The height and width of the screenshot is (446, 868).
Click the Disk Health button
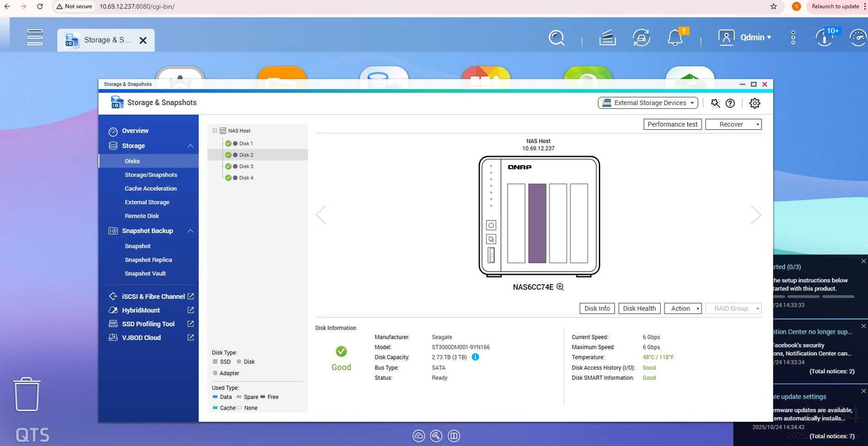639,308
